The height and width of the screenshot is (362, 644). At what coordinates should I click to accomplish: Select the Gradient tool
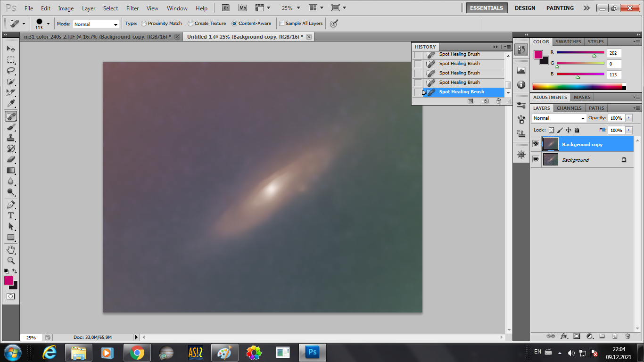click(11, 170)
